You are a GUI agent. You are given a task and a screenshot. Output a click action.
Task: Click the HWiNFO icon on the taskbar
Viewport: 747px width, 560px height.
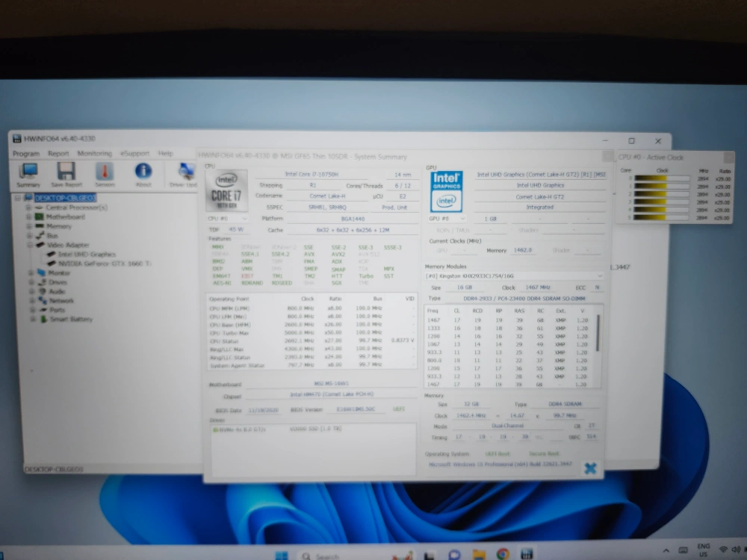tap(527, 554)
